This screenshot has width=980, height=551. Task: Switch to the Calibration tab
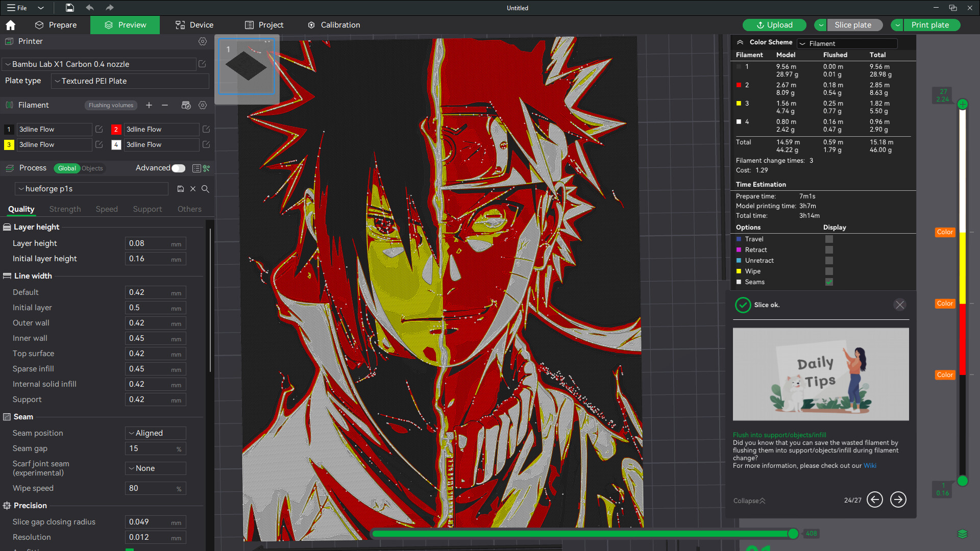tap(334, 25)
